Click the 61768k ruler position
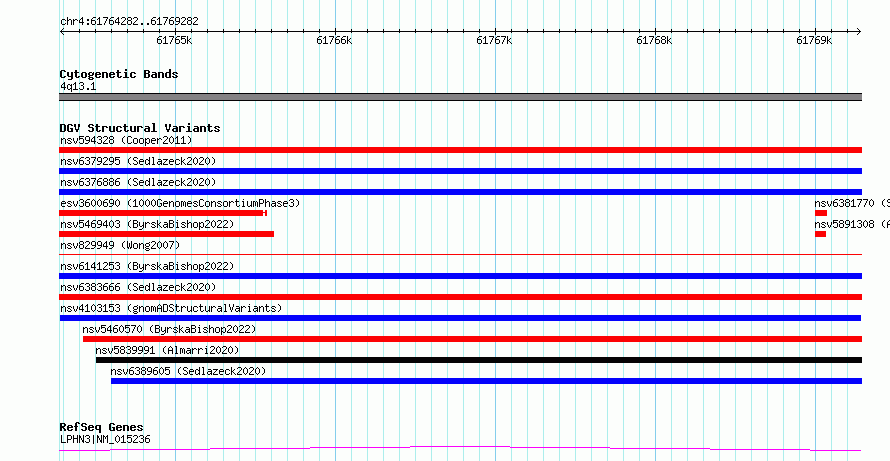 pos(655,40)
